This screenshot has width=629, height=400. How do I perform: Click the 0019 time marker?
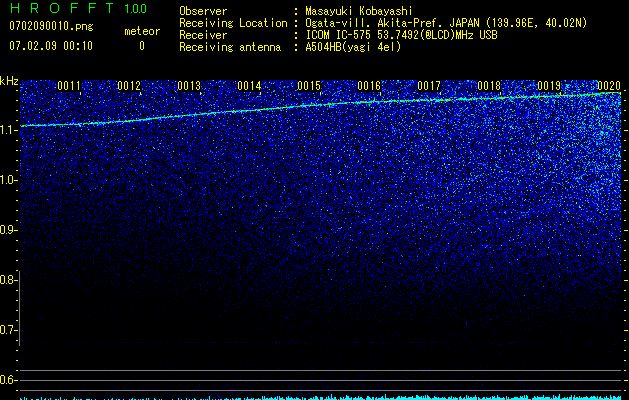pos(549,86)
